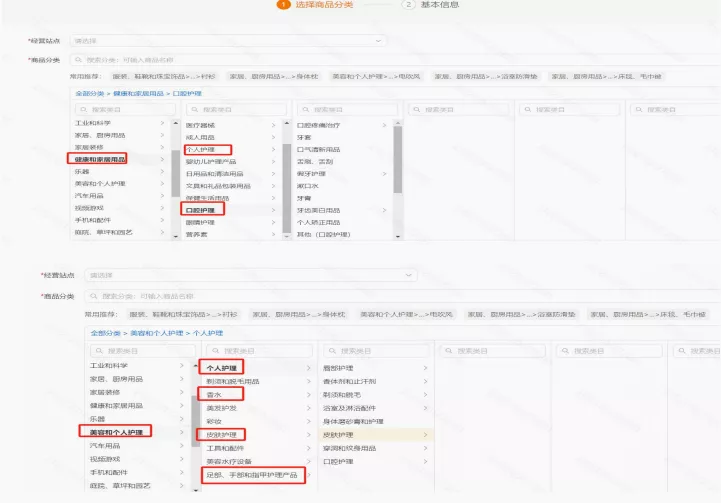Select 文具和礼品包装用品 category

[x=218, y=186]
